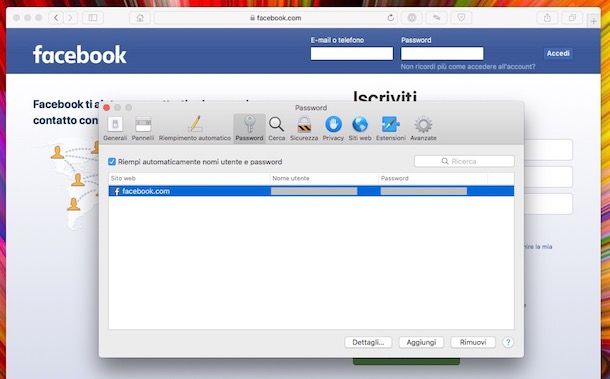Show all tabs overview in Safari

pyautogui.click(x=572, y=18)
